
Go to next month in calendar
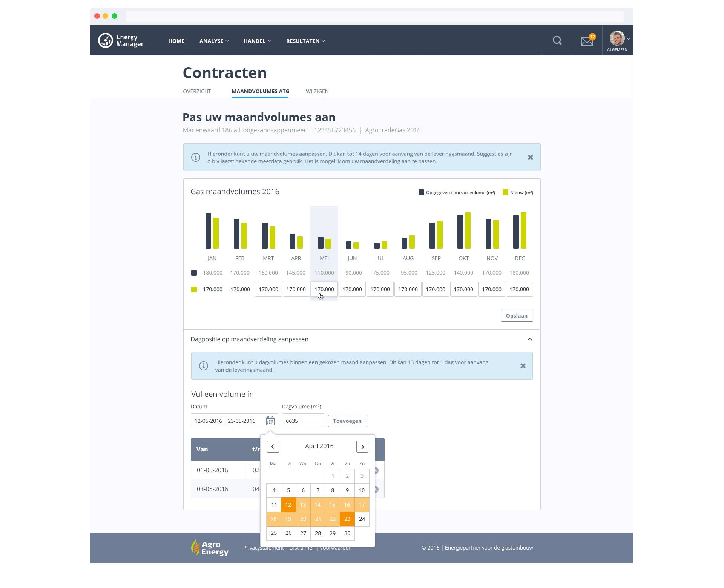(362, 447)
